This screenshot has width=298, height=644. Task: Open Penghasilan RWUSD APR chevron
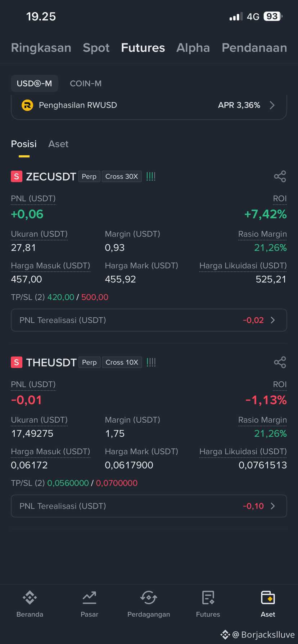pyautogui.click(x=272, y=105)
